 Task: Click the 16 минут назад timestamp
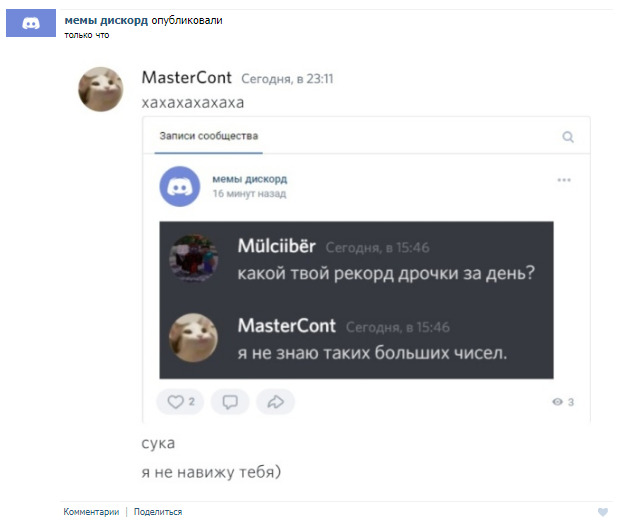(249, 194)
